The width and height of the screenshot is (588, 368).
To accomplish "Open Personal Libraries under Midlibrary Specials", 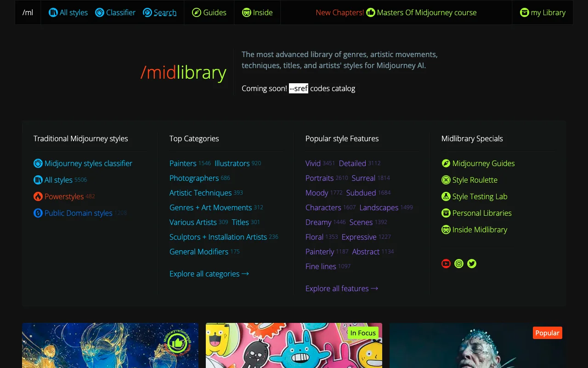I will (481, 213).
